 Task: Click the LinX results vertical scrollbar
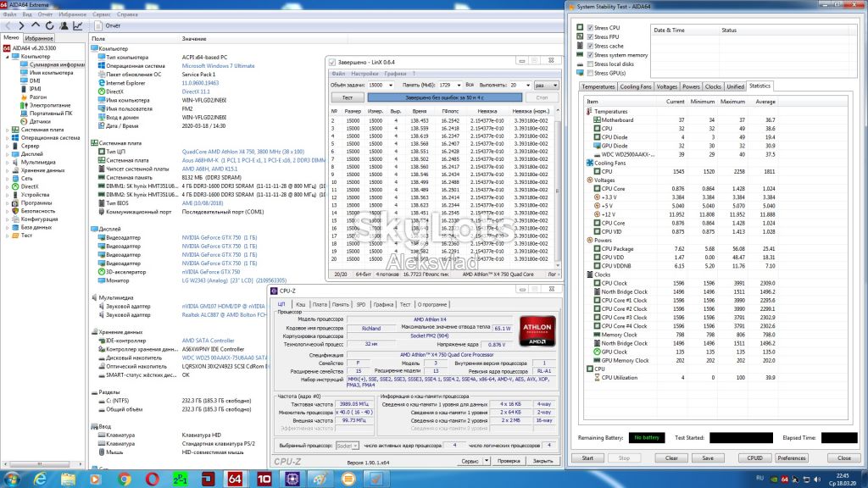tap(558, 187)
